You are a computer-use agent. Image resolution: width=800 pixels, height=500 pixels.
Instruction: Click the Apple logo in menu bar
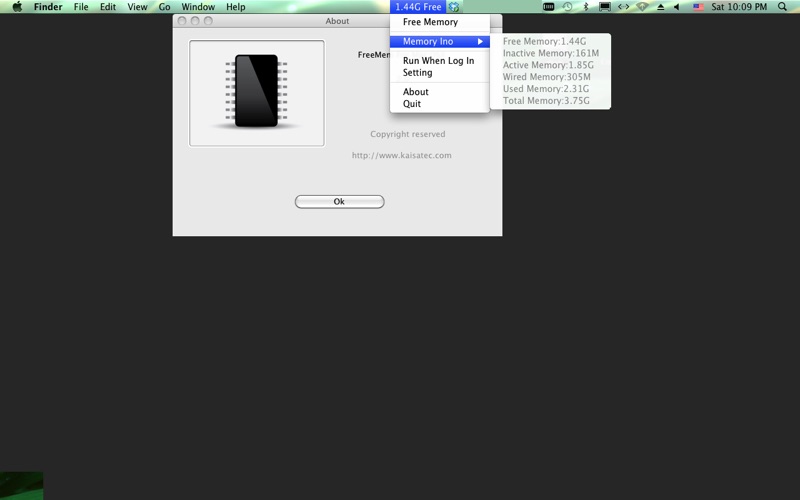tap(16, 7)
